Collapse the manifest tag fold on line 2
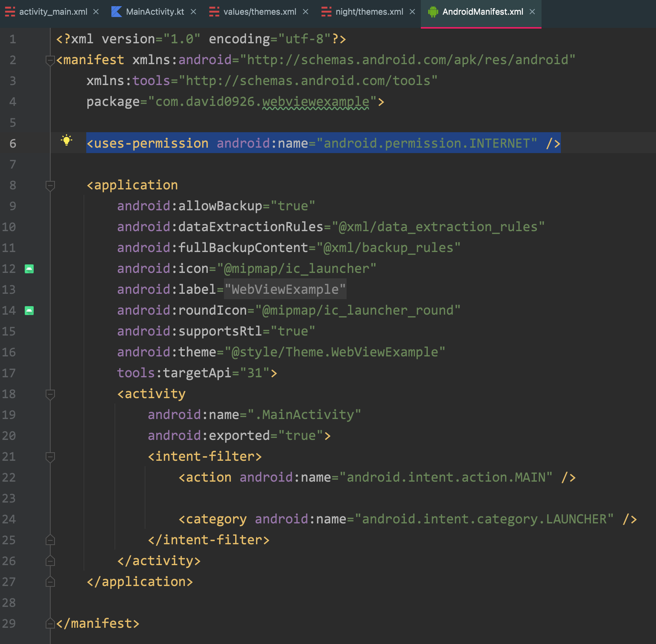656x644 pixels. pyautogui.click(x=50, y=60)
